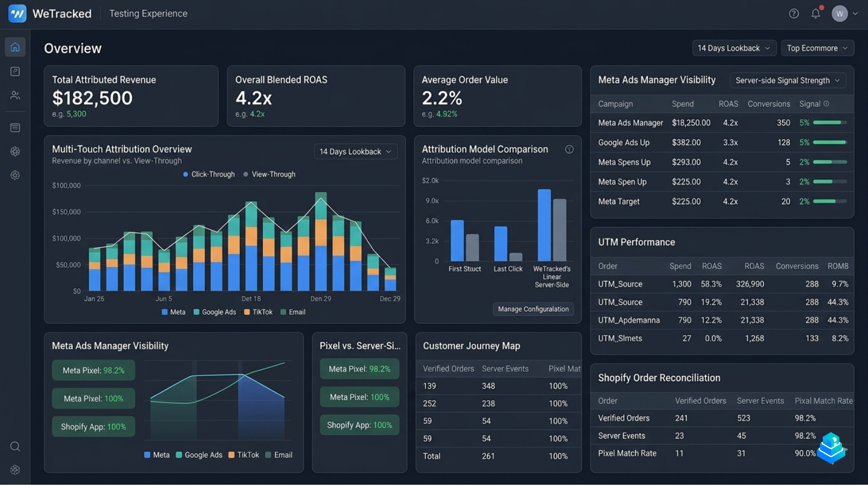This screenshot has height=488, width=868.
Task: Sort by Conversions column in Meta Ads table
Action: pos(769,104)
